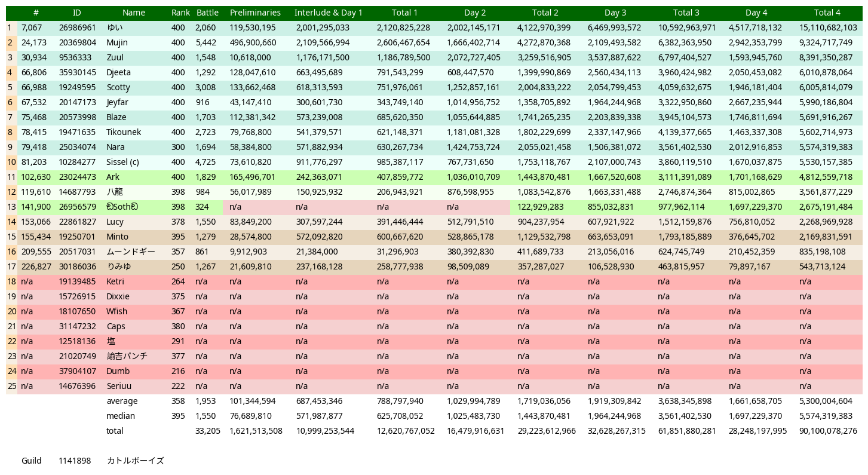This screenshot has width=868, height=475.
Task: Select the "average" row label
Action: tap(122, 401)
